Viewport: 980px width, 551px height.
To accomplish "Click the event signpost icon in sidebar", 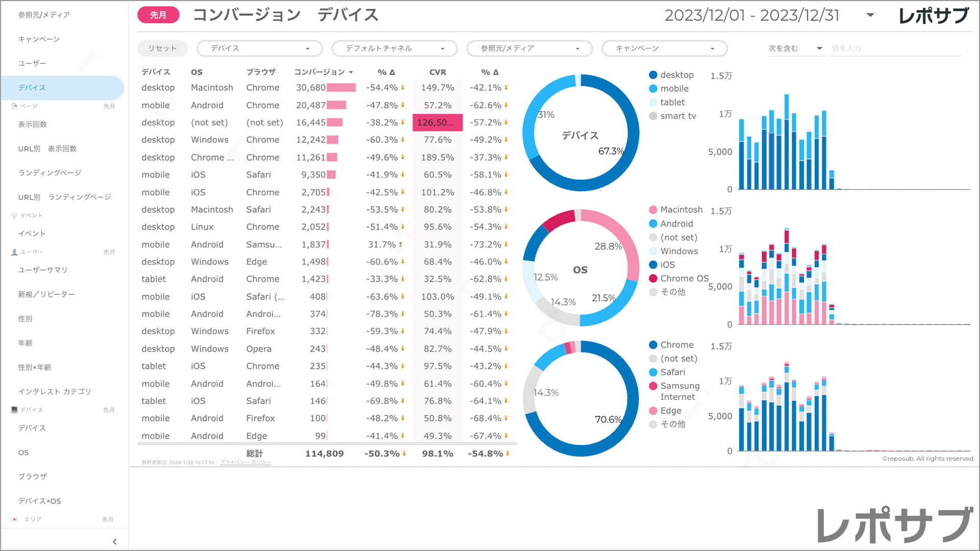I will coord(14,215).
